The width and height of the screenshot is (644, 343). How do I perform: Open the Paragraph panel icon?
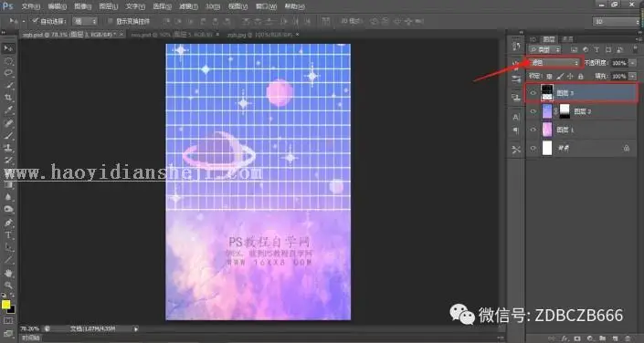(x=516, y=130)
